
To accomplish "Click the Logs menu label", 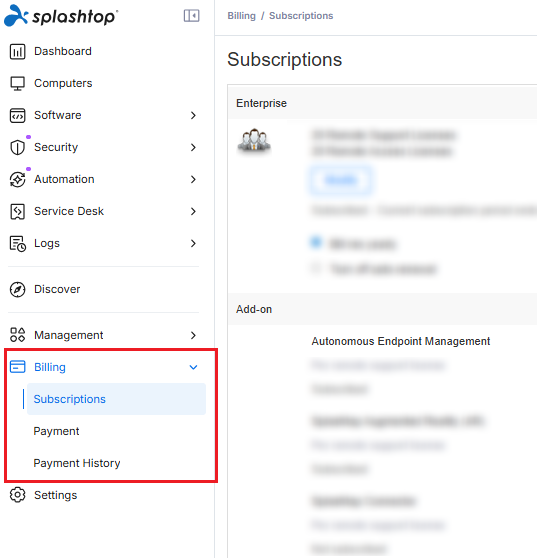I will (x=47, y=243).
